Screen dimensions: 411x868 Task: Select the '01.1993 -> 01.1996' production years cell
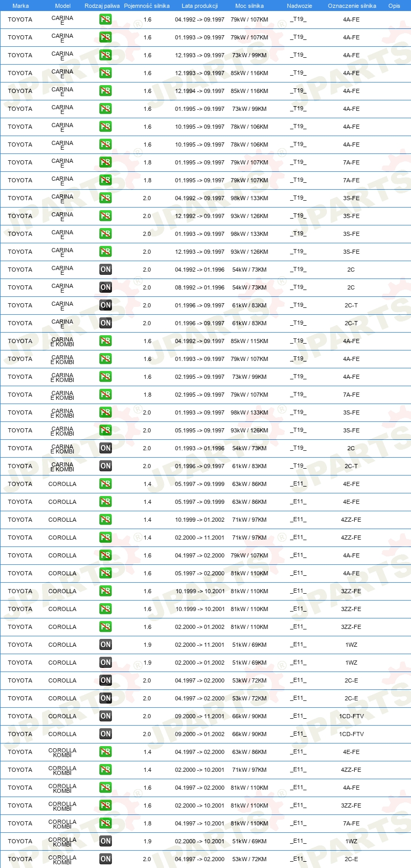tap(200, 448)
